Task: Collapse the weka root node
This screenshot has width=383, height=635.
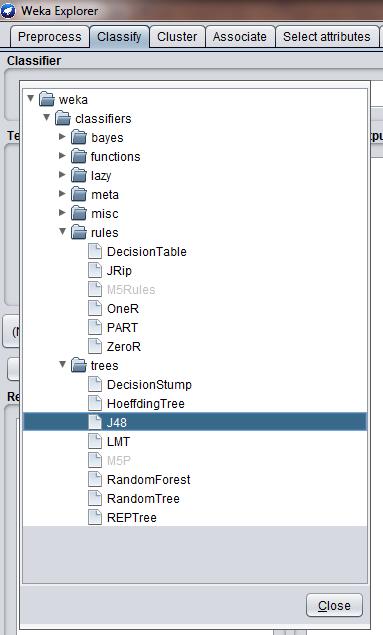Action: click(x=30, y=98)
